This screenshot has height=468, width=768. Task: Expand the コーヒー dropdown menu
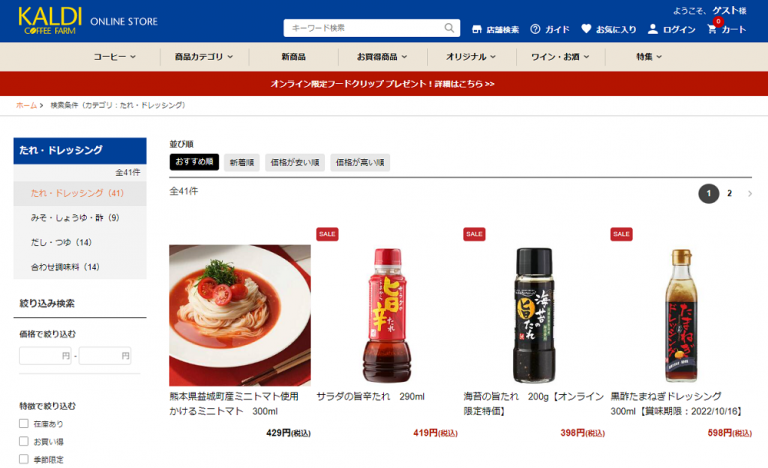115,57
